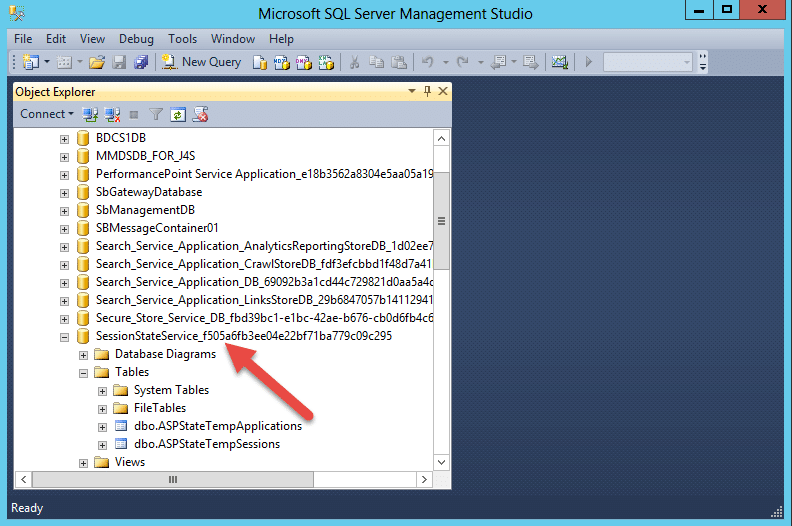Click the Navigate Forward icon
792x526 pixels.
531,62
